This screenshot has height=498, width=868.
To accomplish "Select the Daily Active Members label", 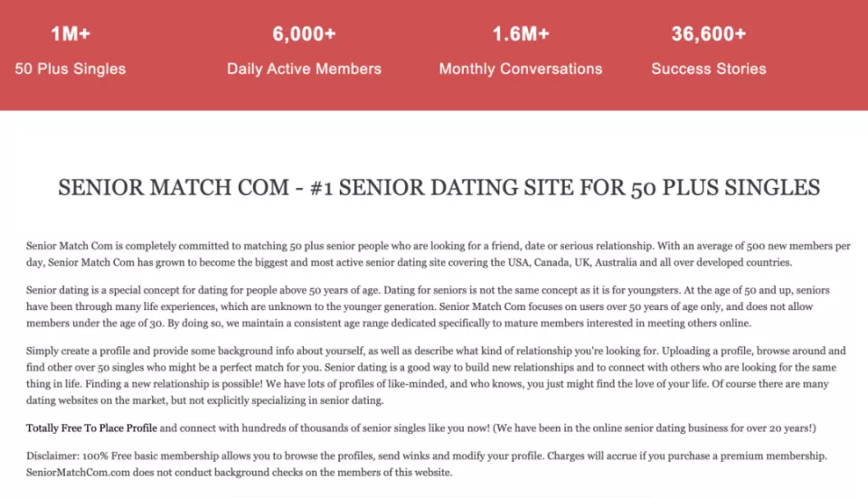I will click(304, 69).
